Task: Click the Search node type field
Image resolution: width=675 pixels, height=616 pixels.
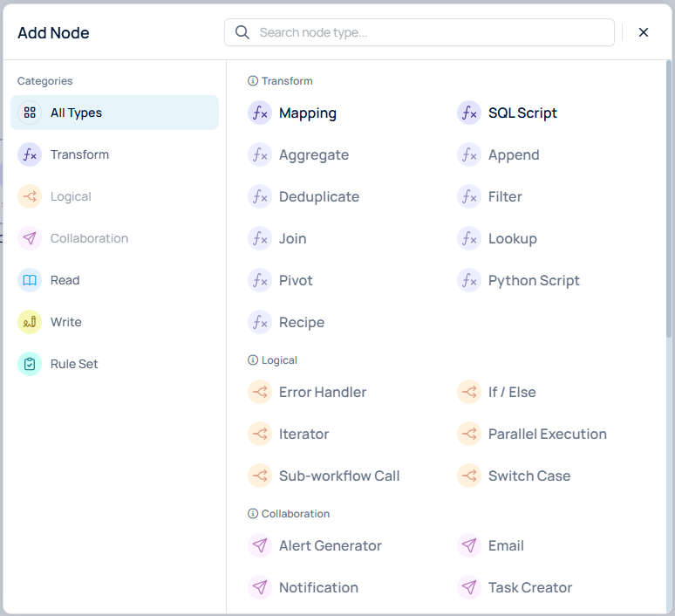Action: point(419,32)
